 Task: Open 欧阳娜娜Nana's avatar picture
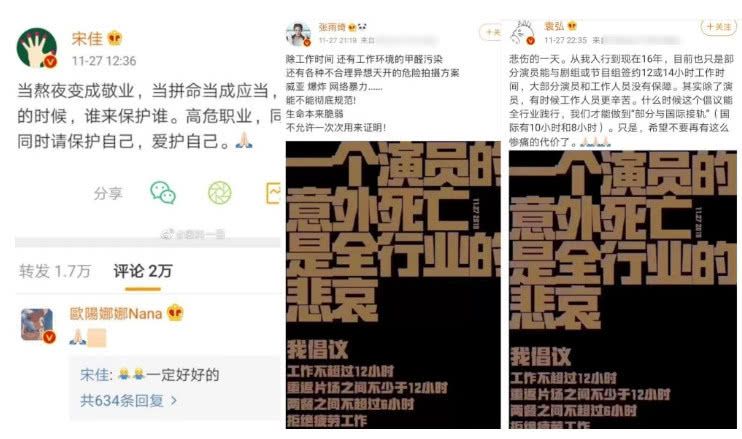tap(37, 325)
